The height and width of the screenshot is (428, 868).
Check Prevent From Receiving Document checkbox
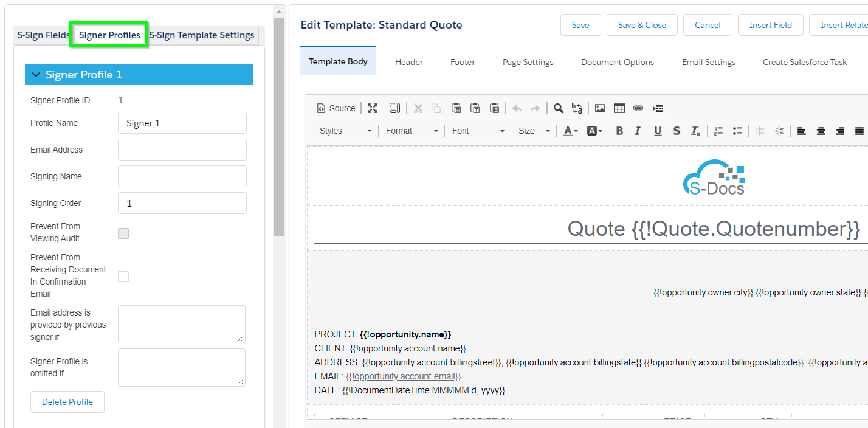pyautogui.click(x=123, y=276)
